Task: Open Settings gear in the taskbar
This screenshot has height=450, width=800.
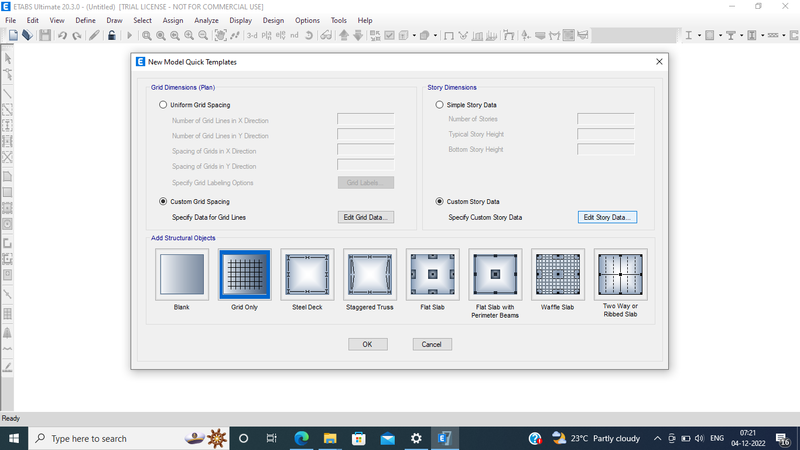Action: coord(416,438)
